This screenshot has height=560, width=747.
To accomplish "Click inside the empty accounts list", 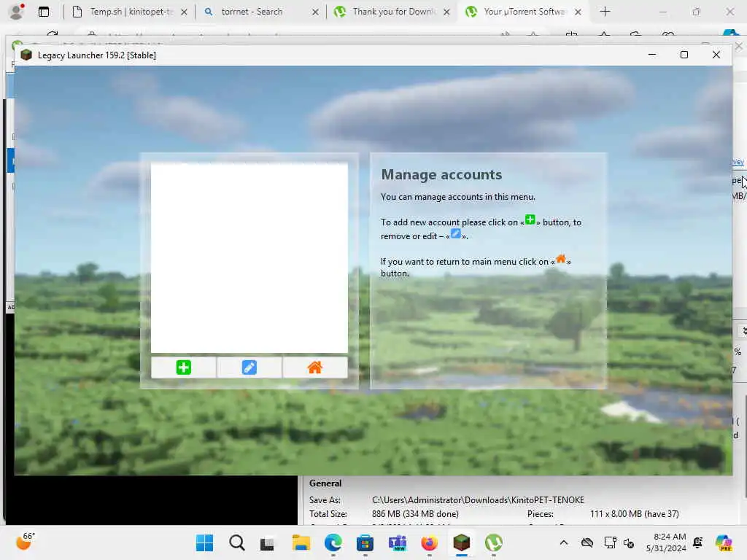I will pyautogui.click(x=249, y=257).
